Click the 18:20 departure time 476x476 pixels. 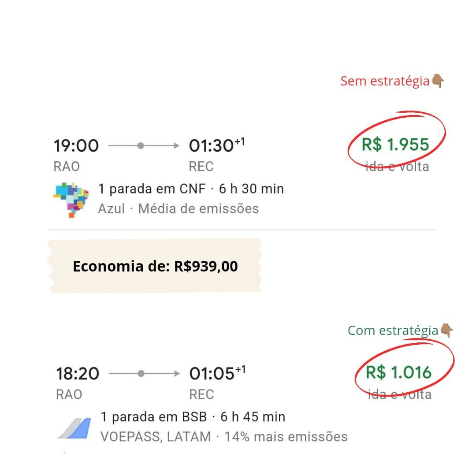pos(78,374)
